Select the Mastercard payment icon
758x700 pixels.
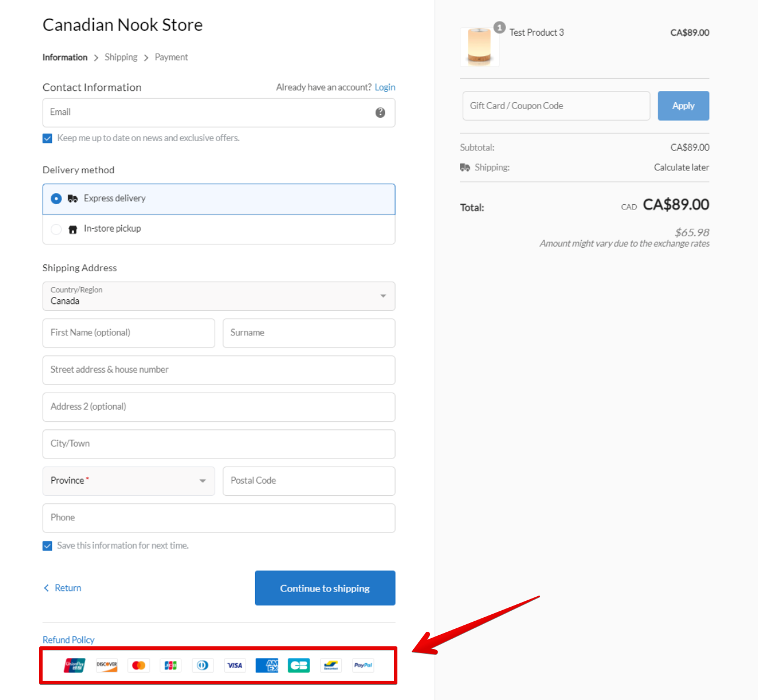click(138, 665)
